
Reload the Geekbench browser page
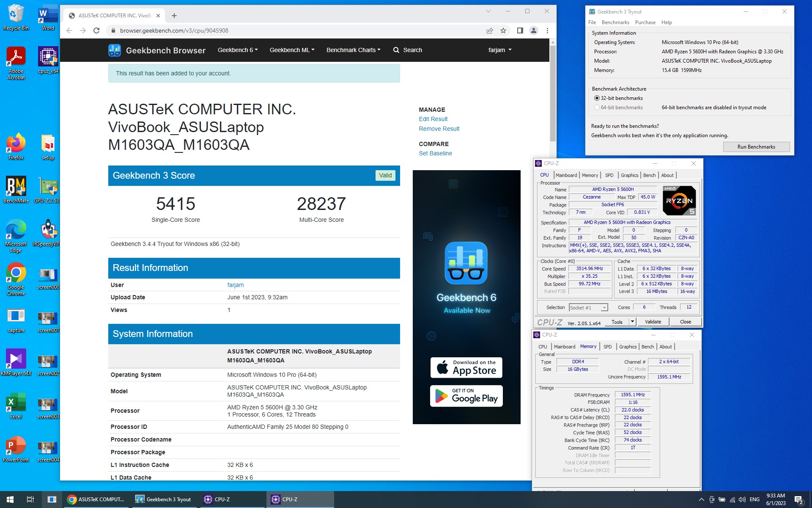[x=96, y=30]
